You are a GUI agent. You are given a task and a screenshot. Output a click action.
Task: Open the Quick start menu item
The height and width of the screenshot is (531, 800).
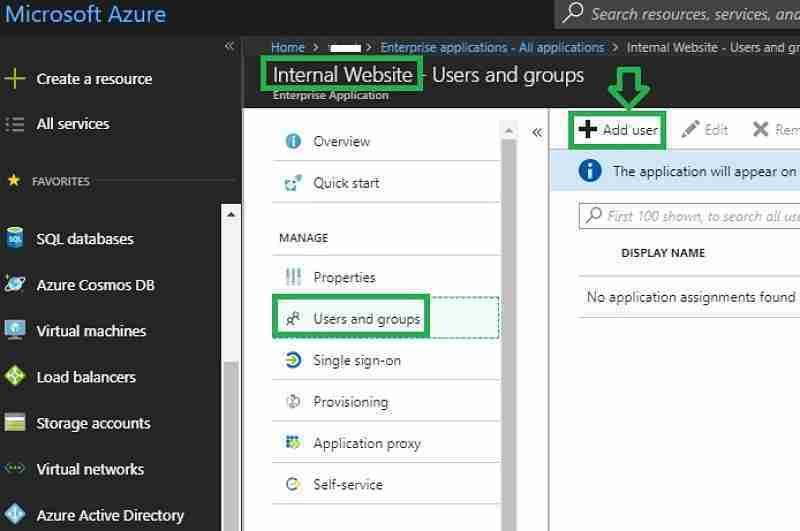386,183
